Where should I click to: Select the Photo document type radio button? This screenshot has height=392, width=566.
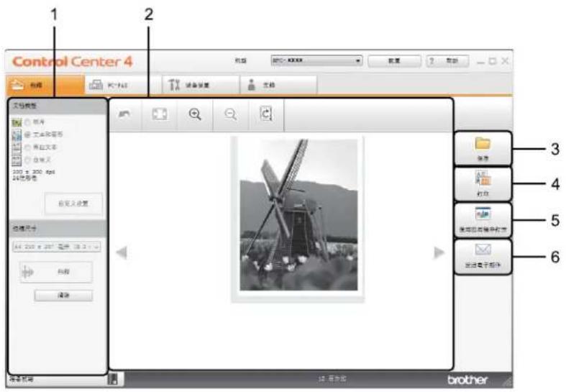pyautogui.click(x=28, y=122)
